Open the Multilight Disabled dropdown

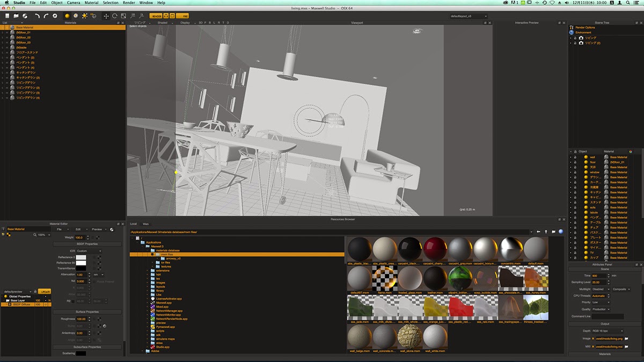601,289
